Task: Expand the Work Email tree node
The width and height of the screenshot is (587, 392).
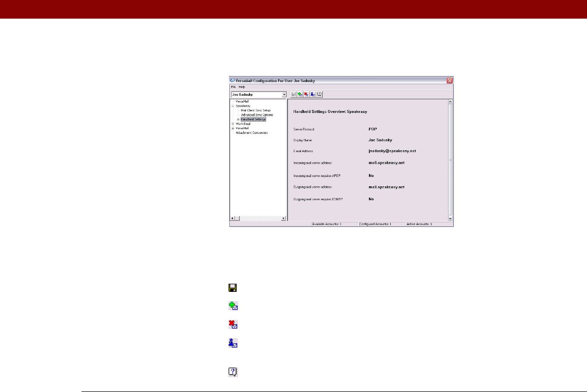Action: 233,124
